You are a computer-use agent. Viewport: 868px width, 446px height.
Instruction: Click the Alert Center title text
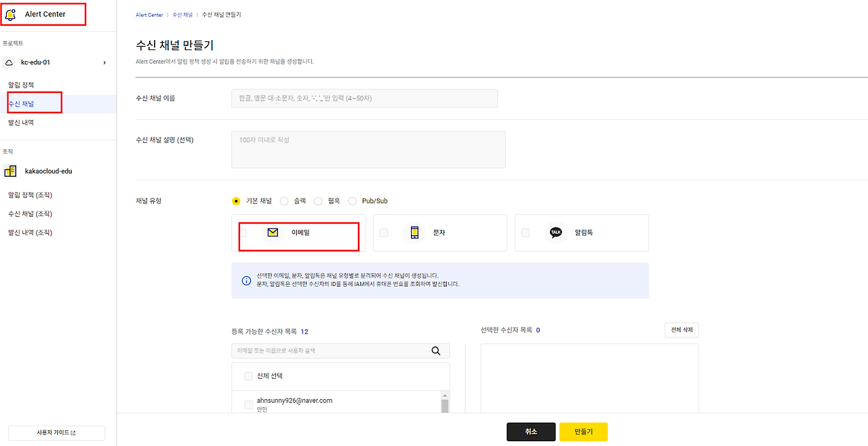click(45, 14)
